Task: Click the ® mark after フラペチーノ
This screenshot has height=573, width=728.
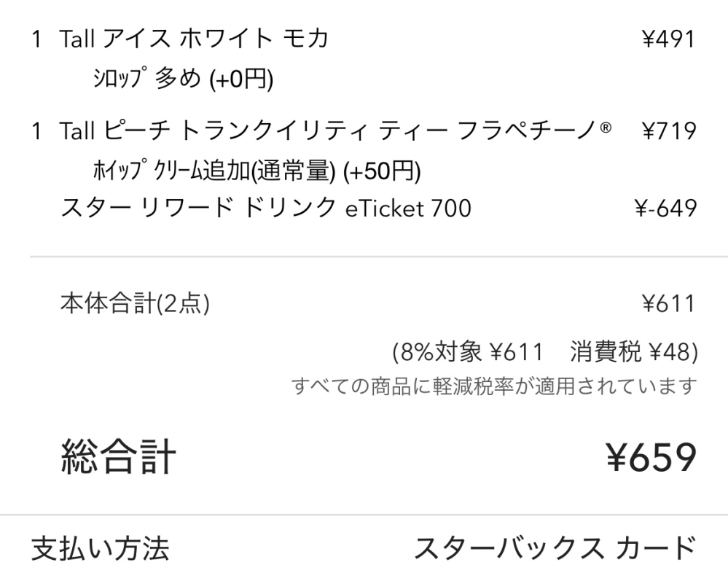Action: tap(606, 128)
